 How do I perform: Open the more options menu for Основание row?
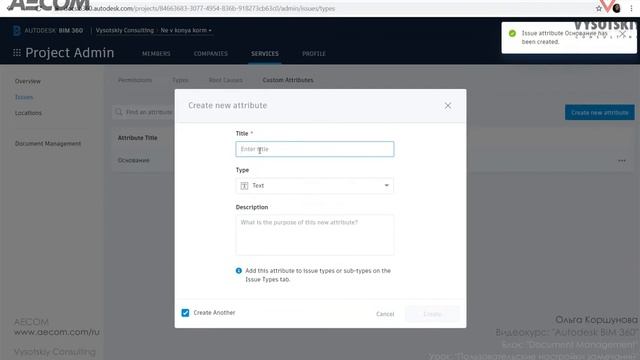tap(622, 160)
